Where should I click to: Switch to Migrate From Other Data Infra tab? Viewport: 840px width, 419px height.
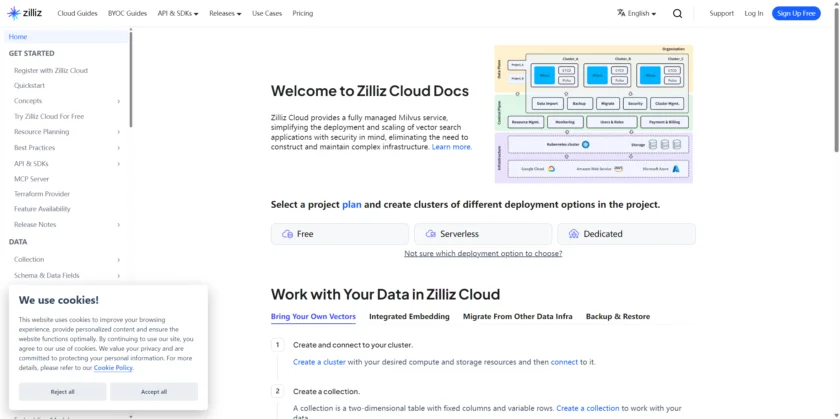point(518,317)
